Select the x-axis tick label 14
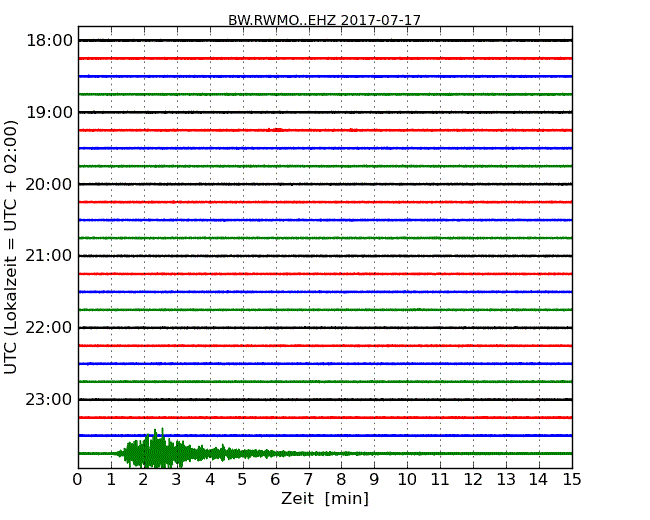 point(539,479)
